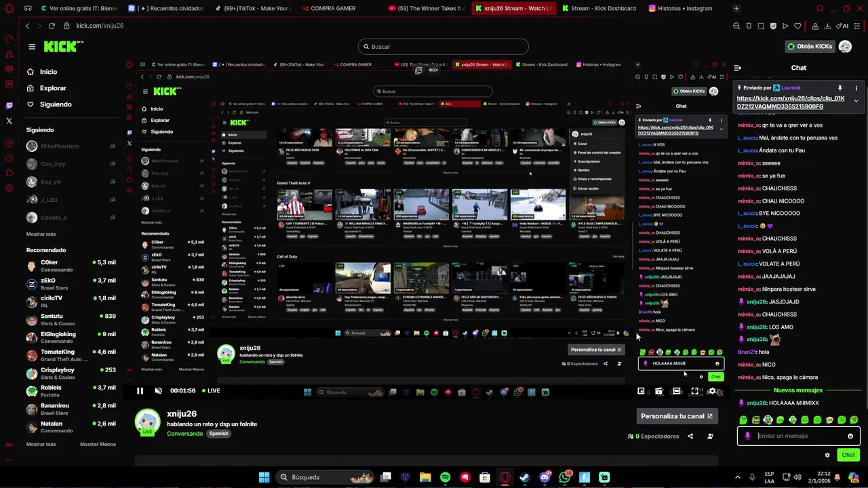Open X from the Opera sidebar
The image size is (868, 488).
[x=9, y=121]
